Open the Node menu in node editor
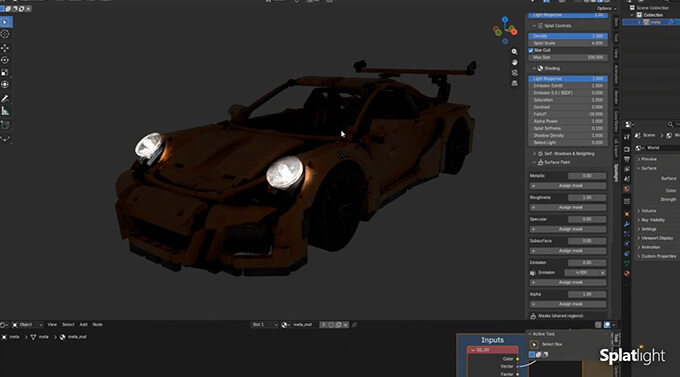The image size is (680, 377). pyautogui.click(x=98, y=325)
